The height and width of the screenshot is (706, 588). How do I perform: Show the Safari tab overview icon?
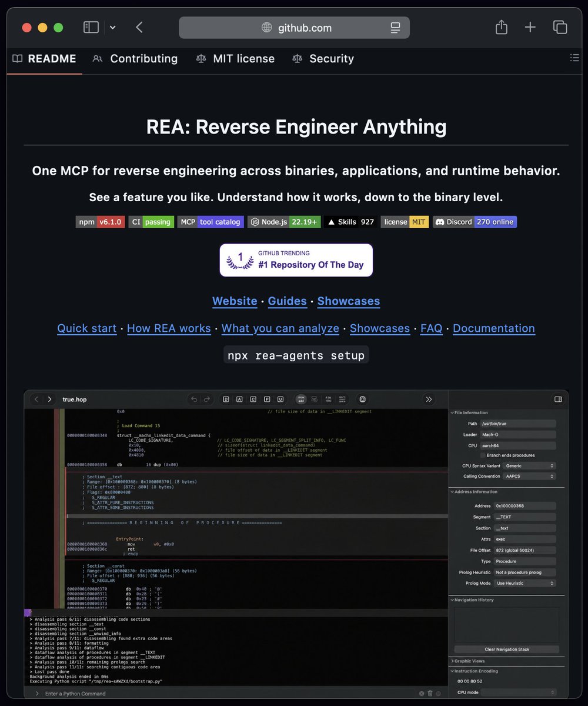tap(560, 27)
